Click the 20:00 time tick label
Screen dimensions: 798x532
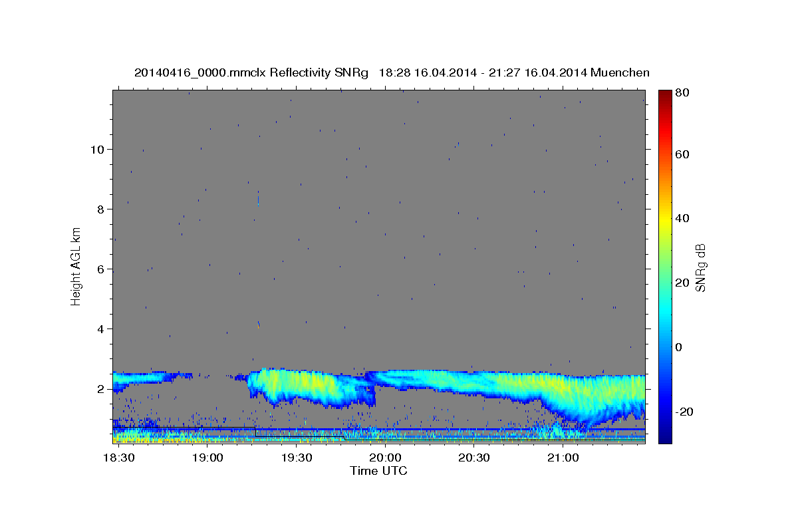[x=385, y=458]
